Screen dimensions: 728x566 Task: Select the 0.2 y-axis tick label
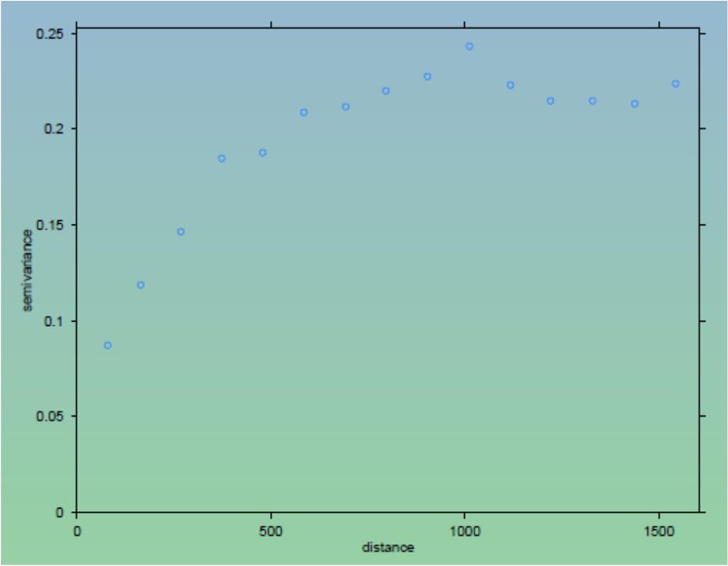tap(54, 129)
